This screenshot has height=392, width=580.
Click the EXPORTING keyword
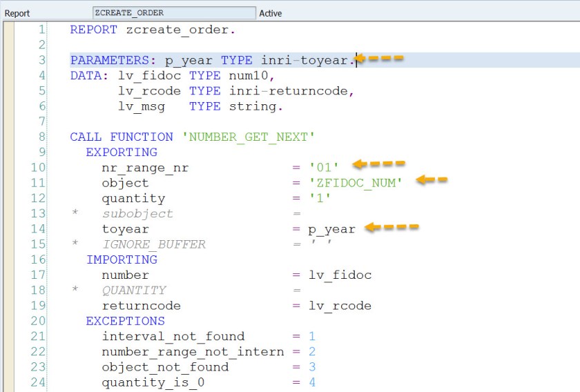tap(122, 152)
